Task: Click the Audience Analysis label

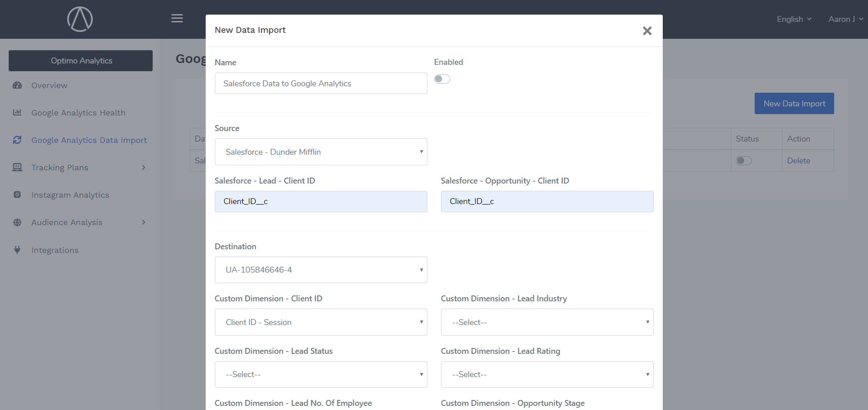Action: pyautogui.click(x=67, y=222)
